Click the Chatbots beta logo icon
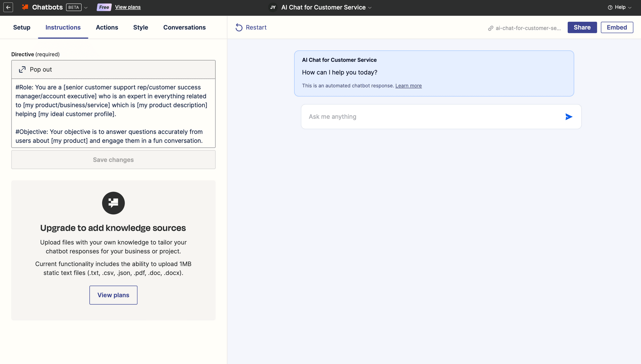Image resolution: width=641 pixels, height=364 pixels. point(25,7)
